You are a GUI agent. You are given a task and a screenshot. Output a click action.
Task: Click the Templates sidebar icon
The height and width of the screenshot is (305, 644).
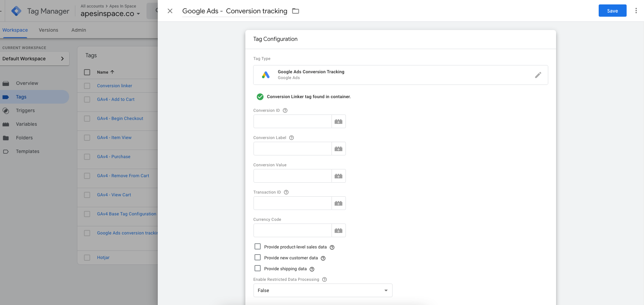tap(6, 151)
